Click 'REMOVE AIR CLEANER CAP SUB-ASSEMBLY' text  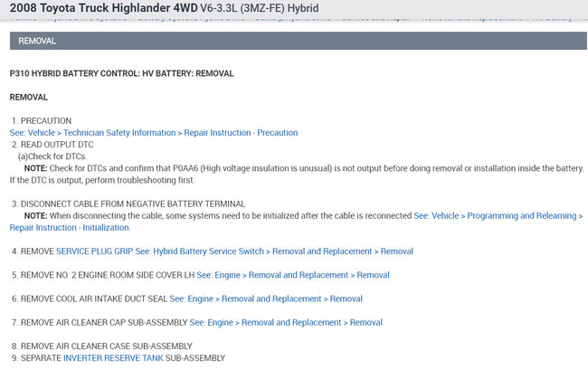click(104, 322)
